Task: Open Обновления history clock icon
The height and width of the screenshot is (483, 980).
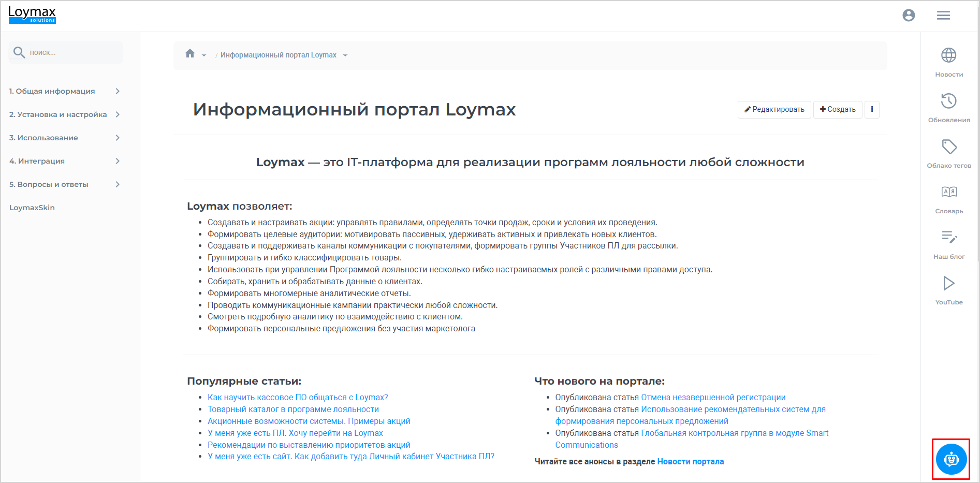Action: pyautogui.click(x=949, y=101)
